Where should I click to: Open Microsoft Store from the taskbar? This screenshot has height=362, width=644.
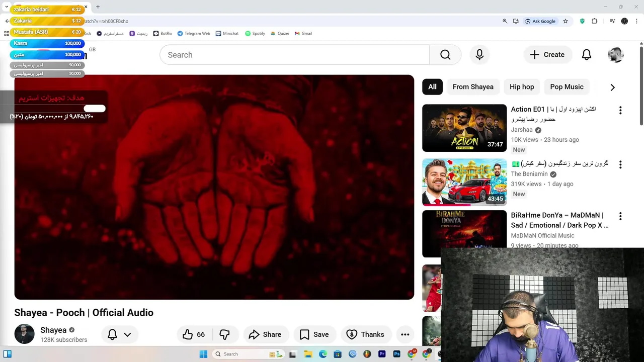pyautogui.click(x=338, y=354)
